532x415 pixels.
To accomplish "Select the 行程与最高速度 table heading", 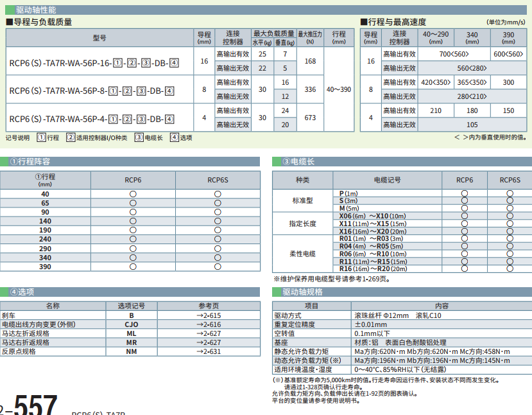I will pyautogui.click(x=393, y=22).
